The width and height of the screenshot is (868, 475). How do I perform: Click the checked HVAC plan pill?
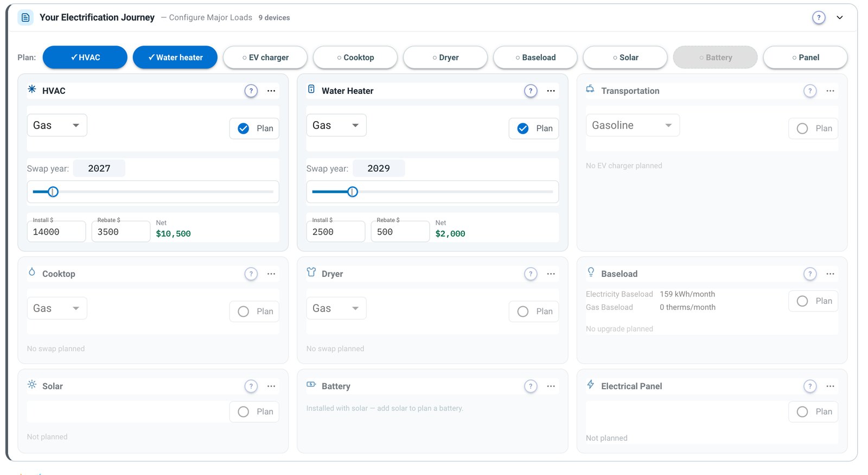(85, 57)
